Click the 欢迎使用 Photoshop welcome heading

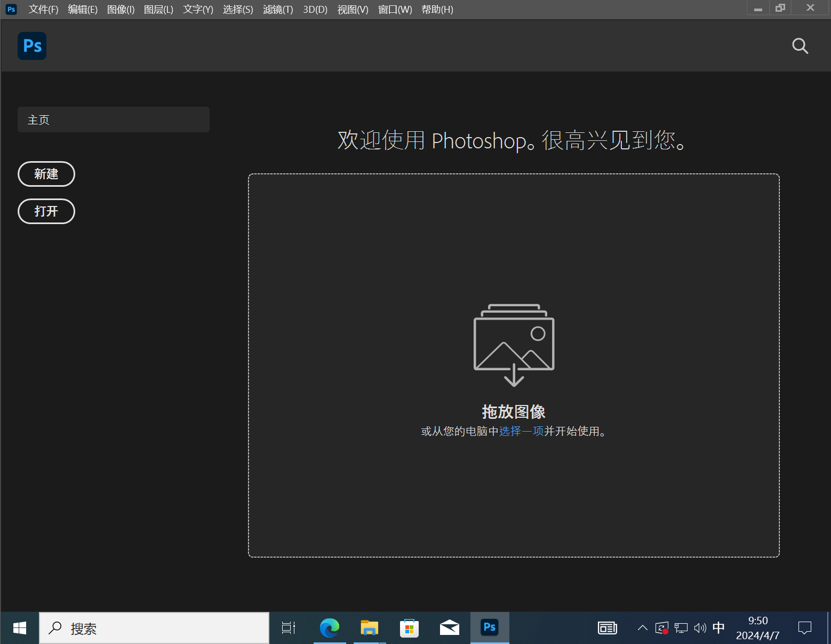point(513,140)
